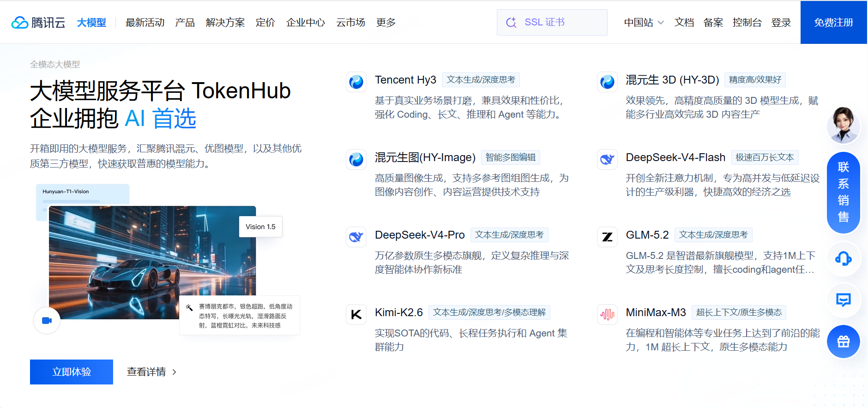Click the 免费注册 button

point(834,22)
